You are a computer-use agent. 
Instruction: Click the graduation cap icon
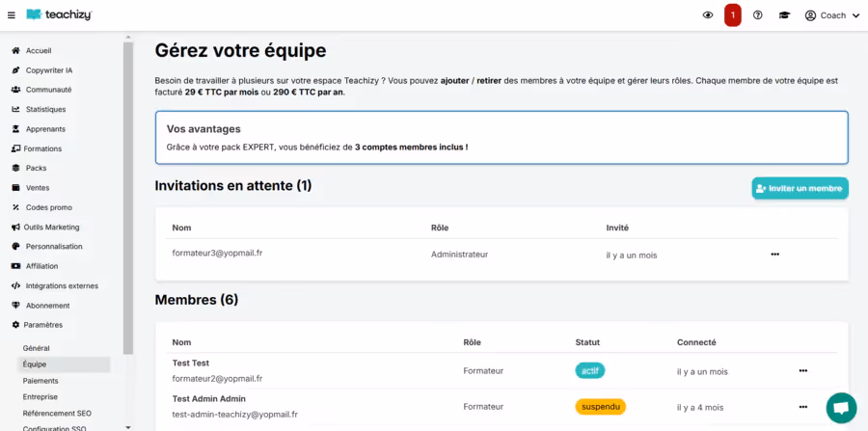click(784, 15)
